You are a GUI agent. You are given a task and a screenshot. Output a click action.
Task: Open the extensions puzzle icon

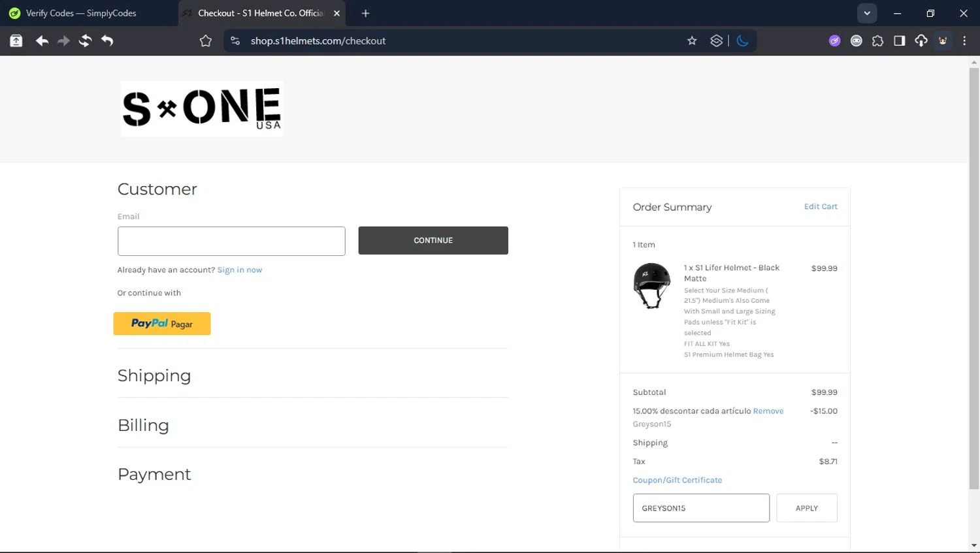878,40
